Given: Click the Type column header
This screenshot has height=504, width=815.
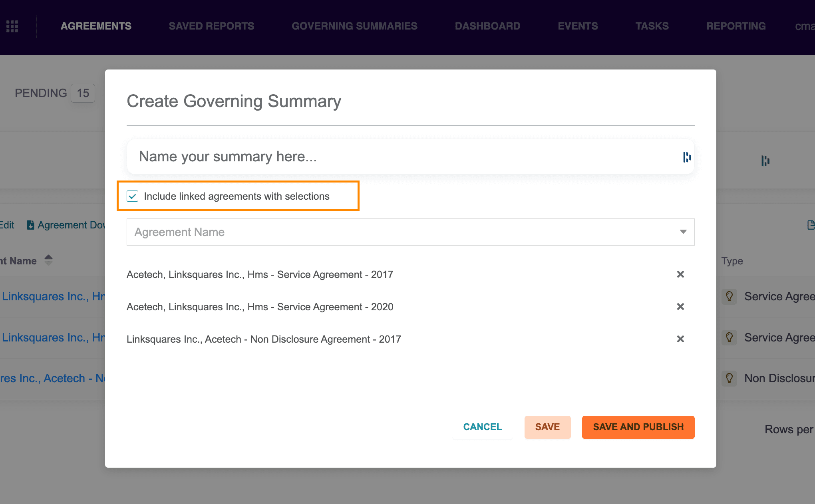Looking at the screenshot, I should pyautogui.click(x=732, y=261).
